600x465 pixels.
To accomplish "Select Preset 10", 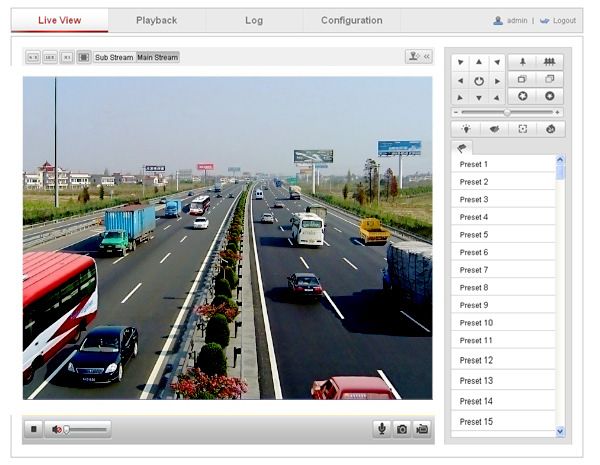I will pos(503,323).
